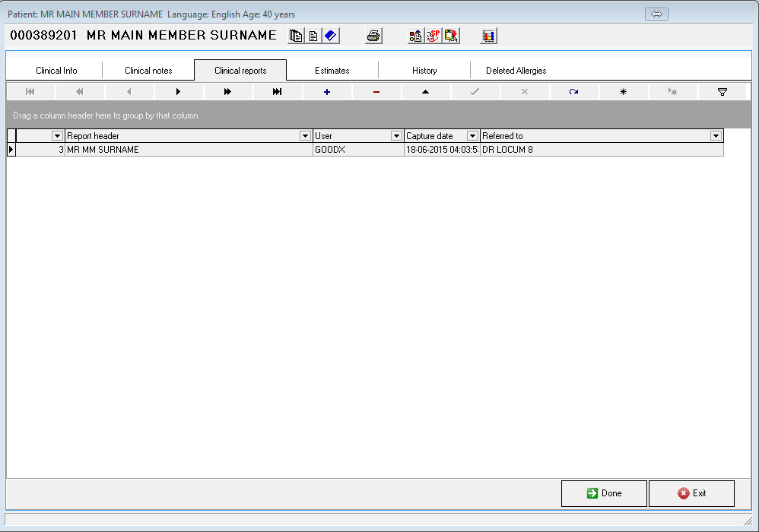
Task: Click the plus icon to insert record
Action: pyautogui.click(x=327, y=92)
